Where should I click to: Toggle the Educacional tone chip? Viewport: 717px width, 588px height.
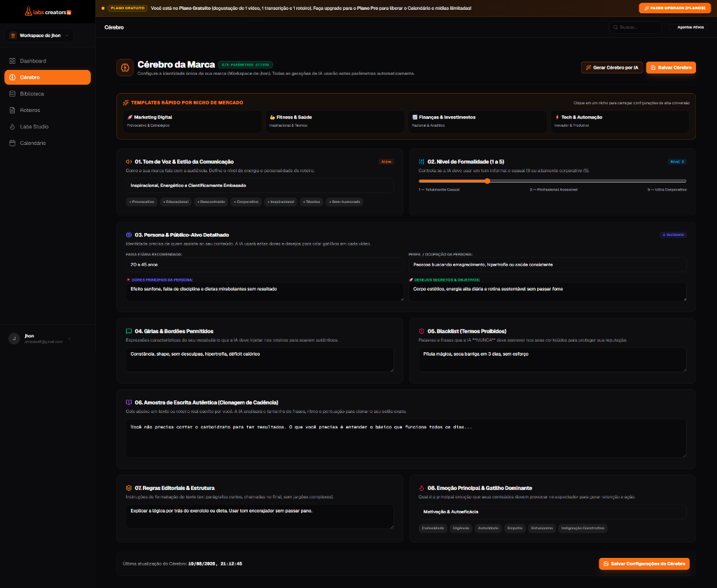176,202
